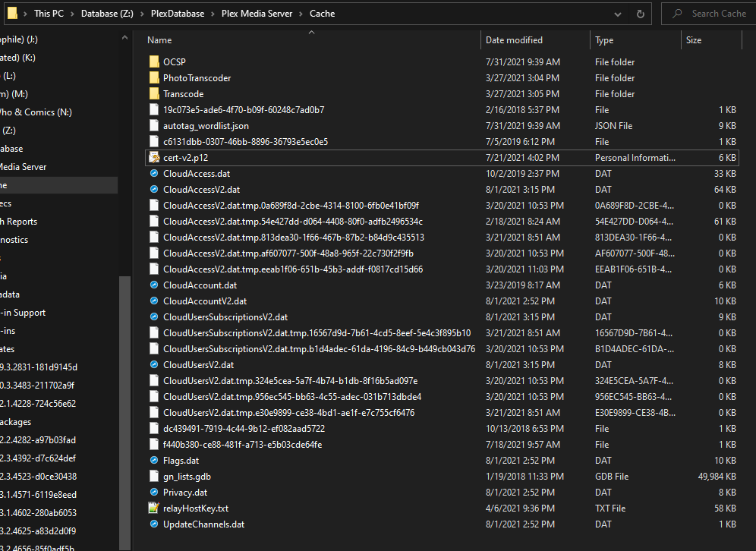Expand the chevron before This PC
756x551 pixels.
coord(25,14)
